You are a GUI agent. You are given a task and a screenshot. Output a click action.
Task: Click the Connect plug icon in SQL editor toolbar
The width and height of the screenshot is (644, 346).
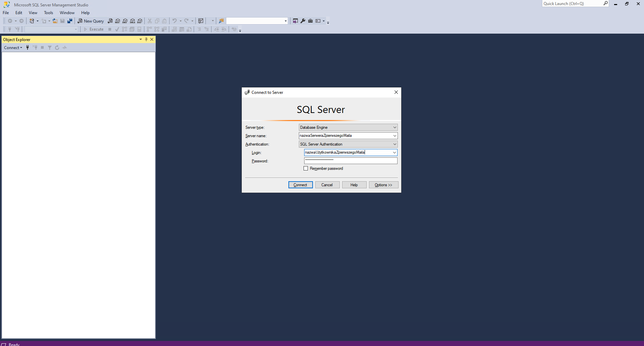point(10,29)
